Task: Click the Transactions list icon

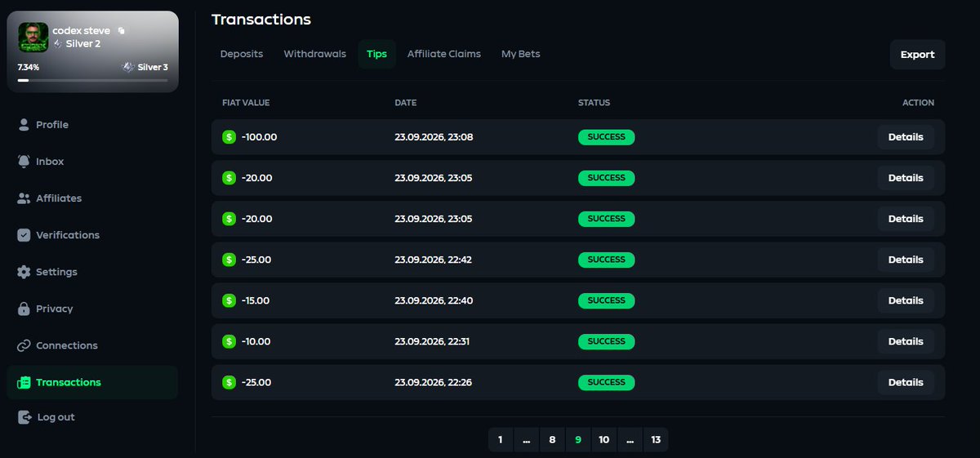Action: 24,382
